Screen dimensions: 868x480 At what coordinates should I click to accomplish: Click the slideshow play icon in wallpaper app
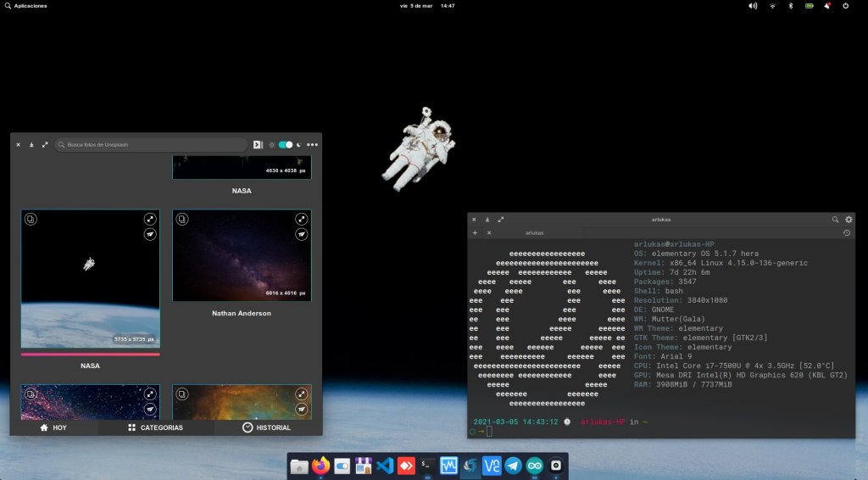click(258, 145)
